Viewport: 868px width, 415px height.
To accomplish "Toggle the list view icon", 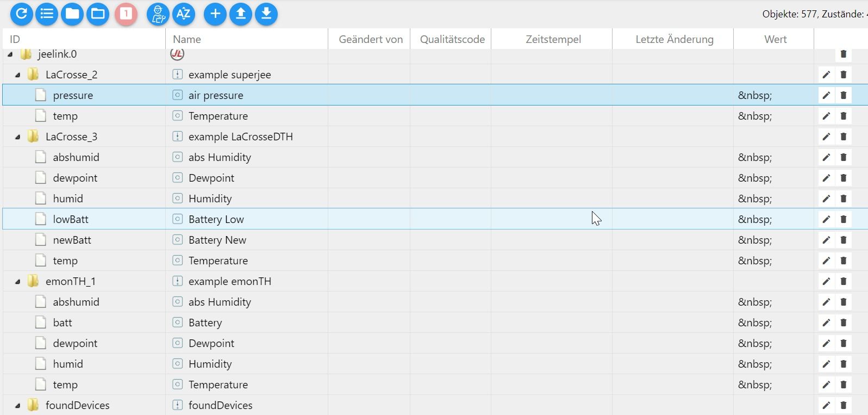I will coord(47,14).
